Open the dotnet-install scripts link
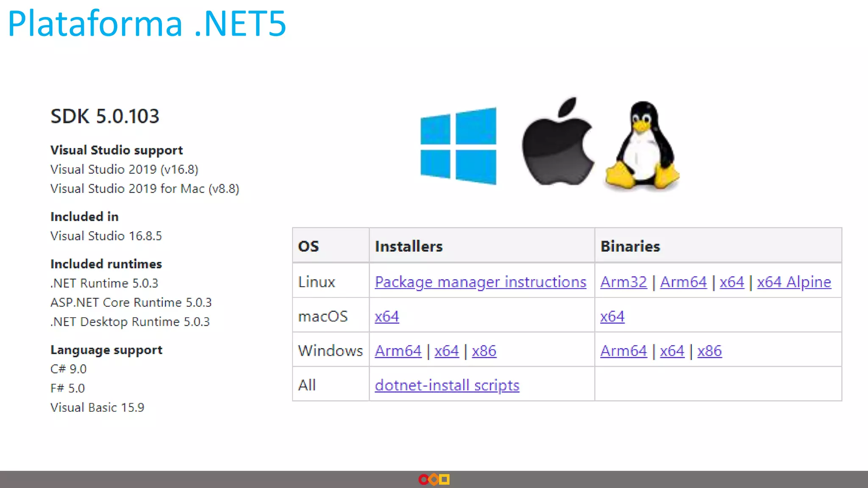Viewport: 868px width, 488px height. pyautogui.click(x=447, y=385)
